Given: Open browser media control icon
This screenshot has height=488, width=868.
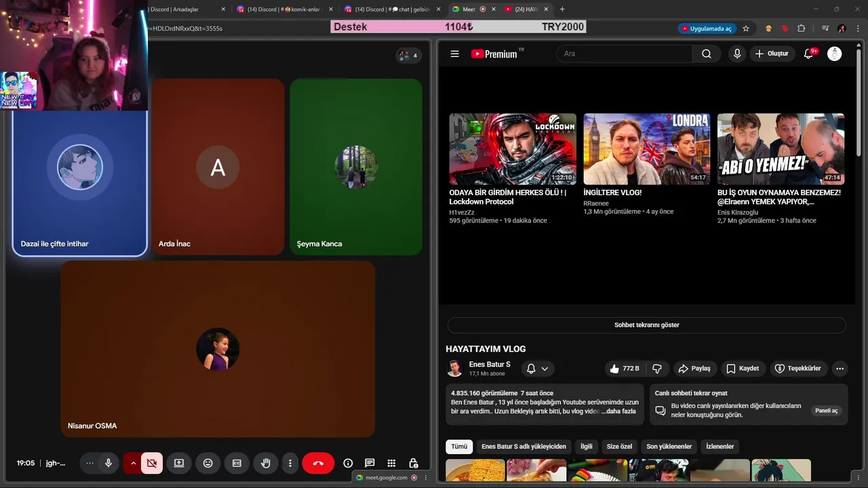Looking at the screenshot, I should coord(825,28).
